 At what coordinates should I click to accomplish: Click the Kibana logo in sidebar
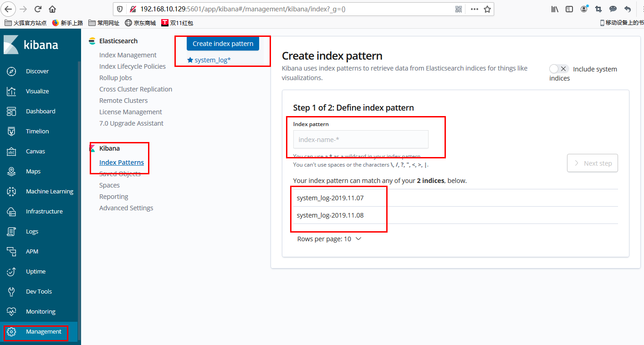31,45
